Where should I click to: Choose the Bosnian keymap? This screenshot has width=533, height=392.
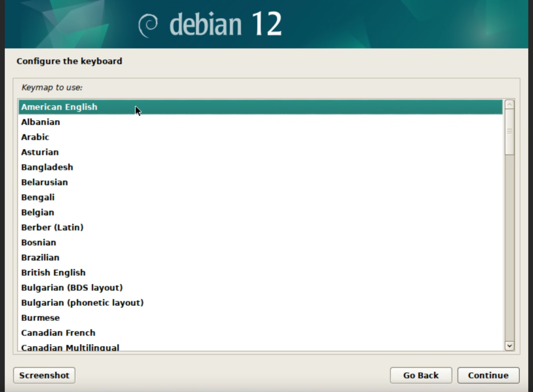click(260, 243)
